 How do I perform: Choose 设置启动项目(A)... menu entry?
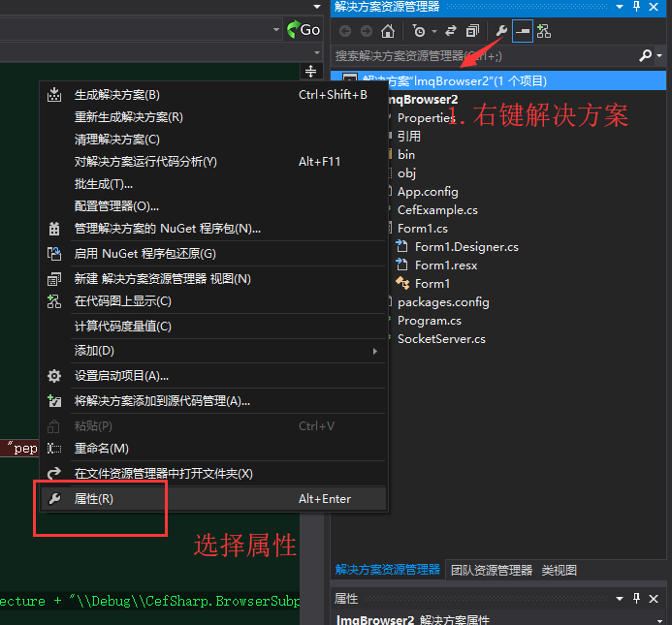point(213,376)
